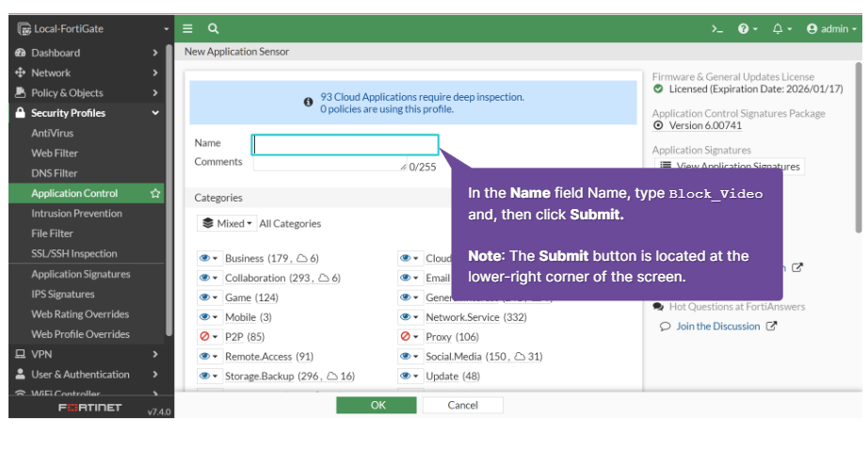Click the 93 Cloud Applications link
The image size is (868, 451).
[x=423, y=97]
